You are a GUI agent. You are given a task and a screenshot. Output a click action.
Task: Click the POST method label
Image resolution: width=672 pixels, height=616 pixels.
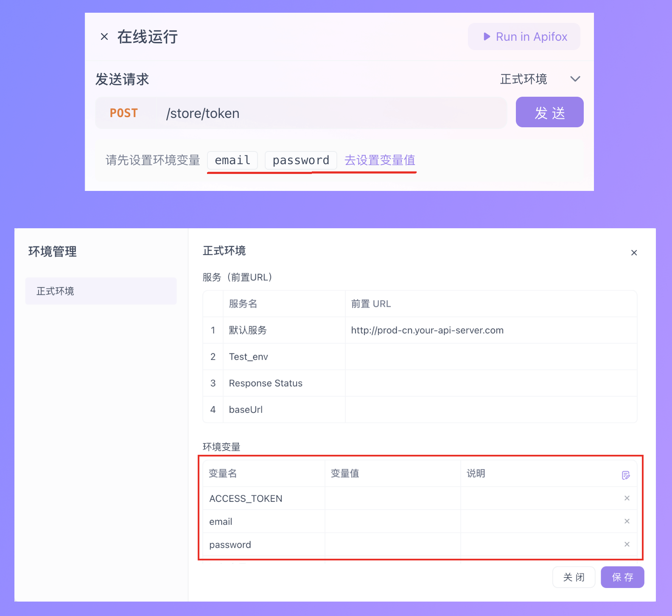point(124,113)
